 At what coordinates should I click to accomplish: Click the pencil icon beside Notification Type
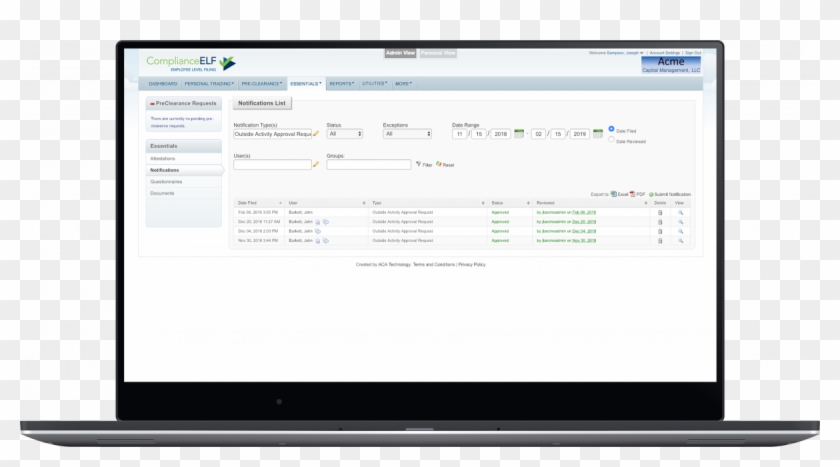tap(316, 133)
